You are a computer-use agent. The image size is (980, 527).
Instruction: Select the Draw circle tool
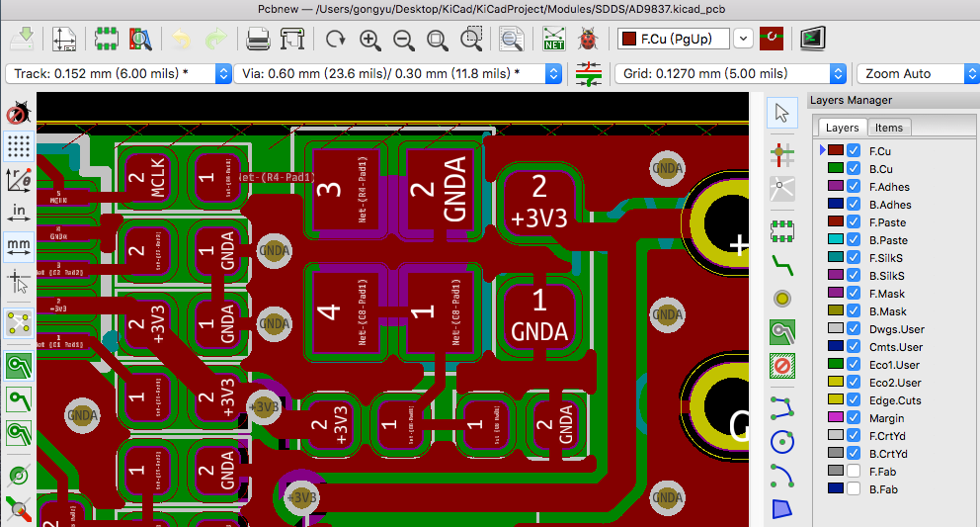781,442
